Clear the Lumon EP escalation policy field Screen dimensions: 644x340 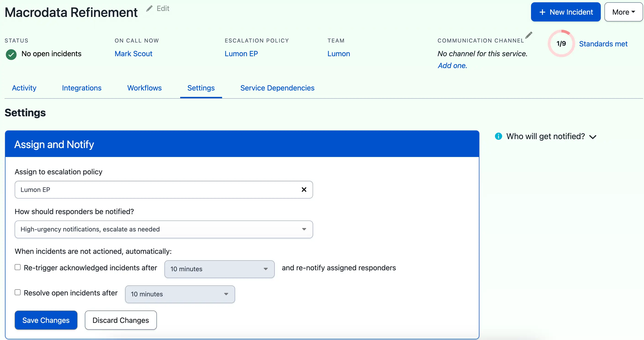(x=304, y=190)
